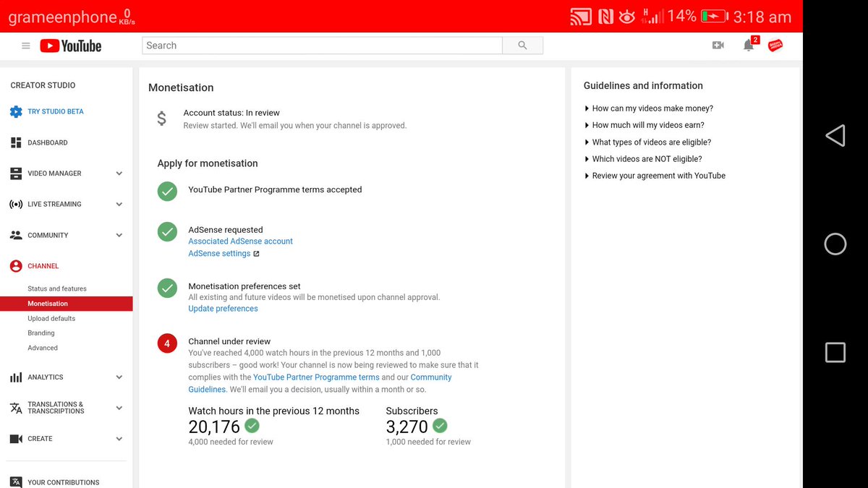
Task: Click the Your Contributions translate icon
Action: 16,482
